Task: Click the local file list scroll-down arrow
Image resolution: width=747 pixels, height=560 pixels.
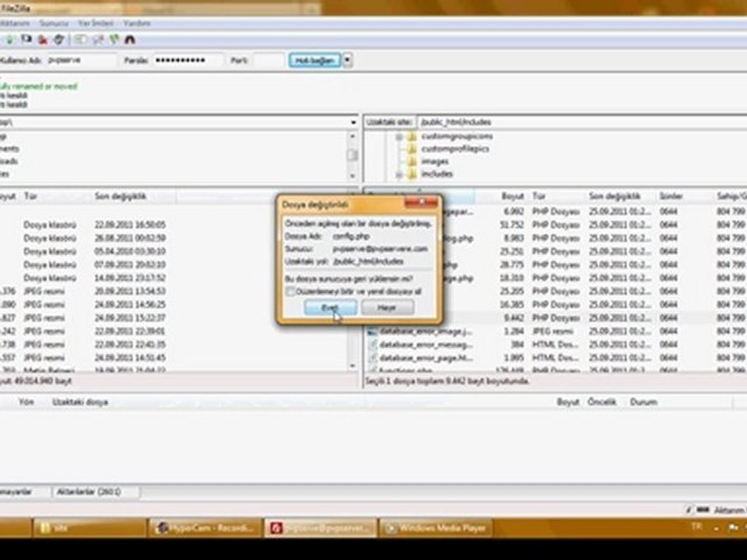Action: point(352,366)
